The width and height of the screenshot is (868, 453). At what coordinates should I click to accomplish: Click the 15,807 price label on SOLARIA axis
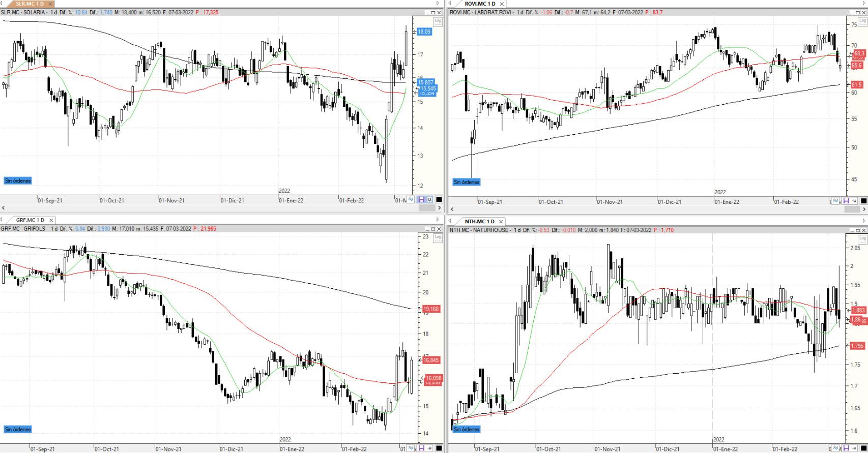426,82
